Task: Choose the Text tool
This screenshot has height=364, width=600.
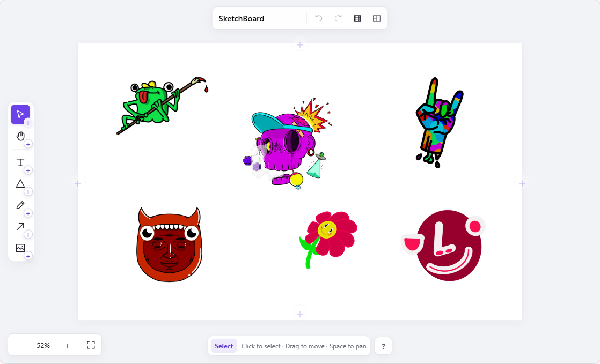Action: (x=20, y=162)
